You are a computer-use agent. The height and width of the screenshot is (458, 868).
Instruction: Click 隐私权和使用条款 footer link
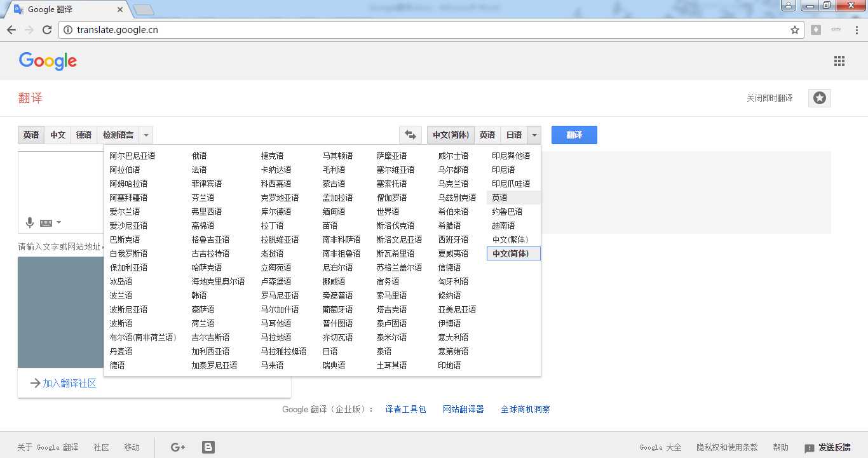[727, 447]
